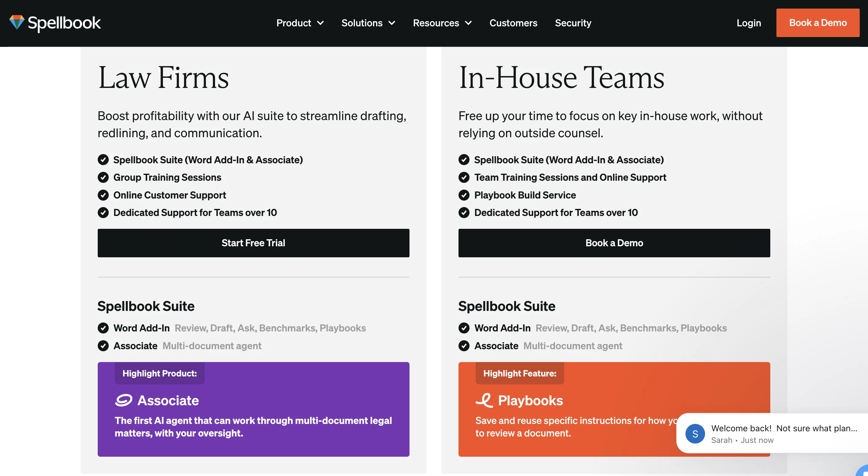Click In-House checkmark beside Associate
Screen dimensions: 868x476
coord(464,346)
